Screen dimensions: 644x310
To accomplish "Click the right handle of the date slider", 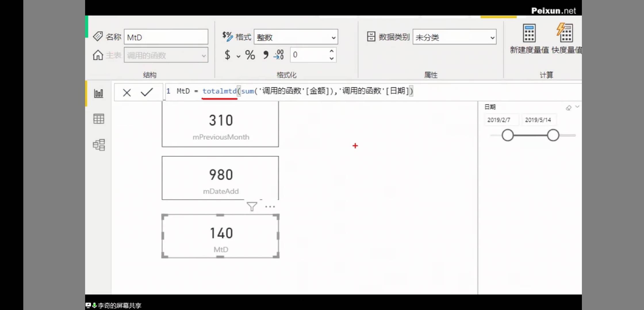I will 553,135.
